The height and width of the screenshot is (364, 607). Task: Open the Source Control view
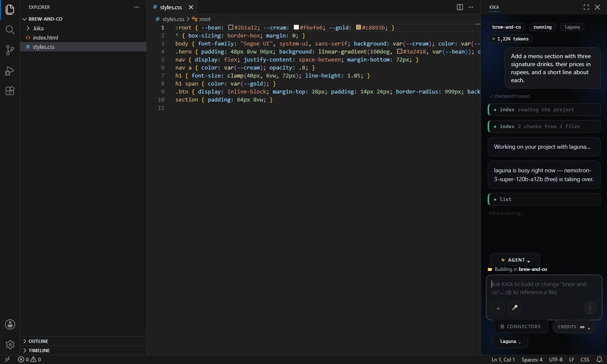[x=10, y=50]
